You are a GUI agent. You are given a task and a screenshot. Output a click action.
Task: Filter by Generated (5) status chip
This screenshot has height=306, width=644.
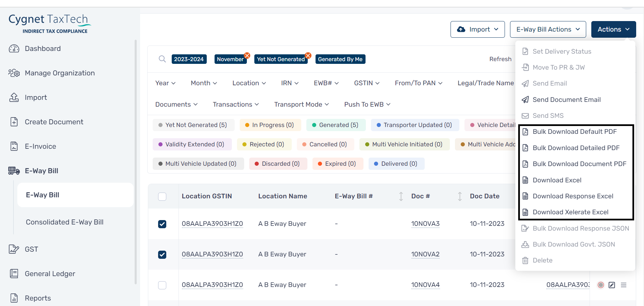click(x=336, y=125)
